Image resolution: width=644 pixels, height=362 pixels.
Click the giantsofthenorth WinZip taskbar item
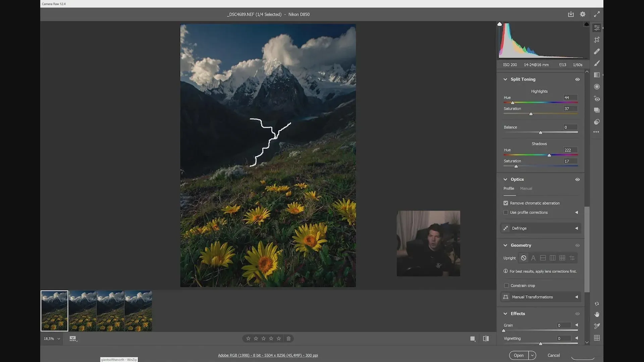[119, 360]
